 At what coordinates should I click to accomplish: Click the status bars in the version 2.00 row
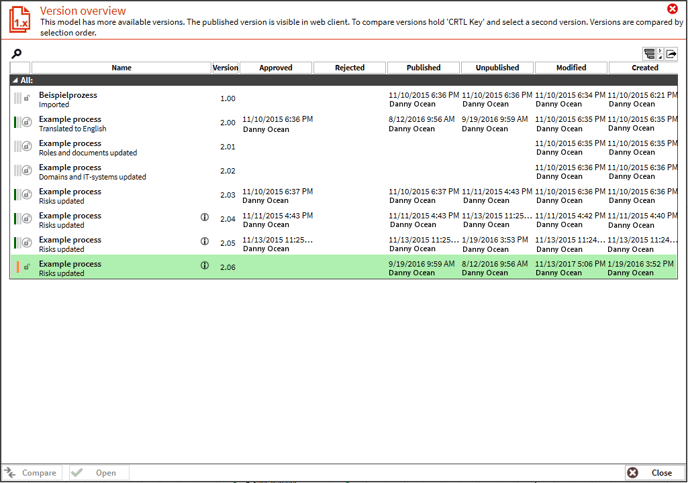click(18, 122)
